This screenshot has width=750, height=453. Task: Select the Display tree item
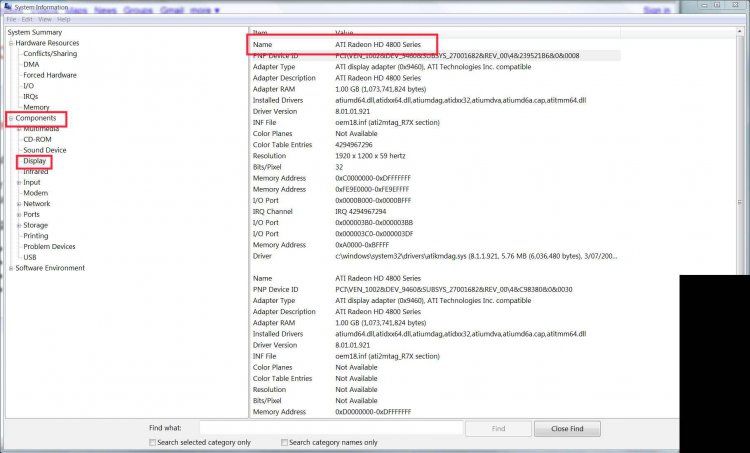[x=34, y=161]
